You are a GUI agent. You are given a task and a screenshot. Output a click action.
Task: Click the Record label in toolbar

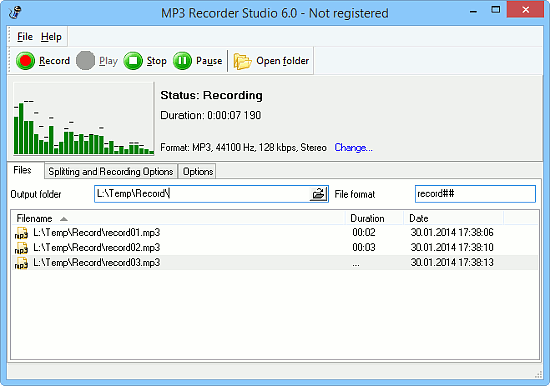54,61
